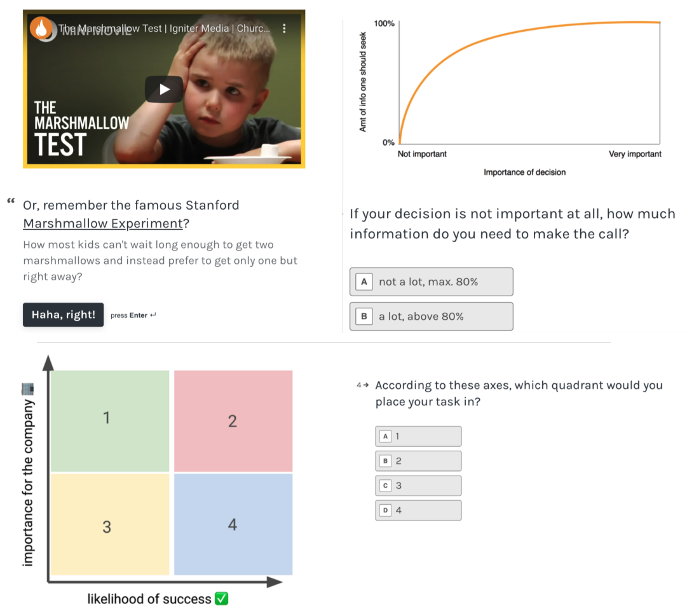Click the building icon above the importance axis
Viewport: 687px width, 616px height.
[27, 388]
